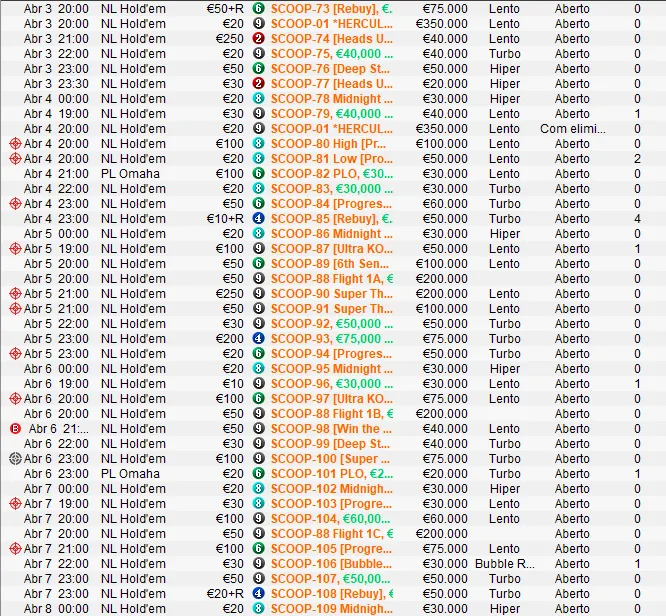Click the red heads-up 2 icon for SCOOP-74
This screenshot has width=666, height=616.
[x=259, y=39]
